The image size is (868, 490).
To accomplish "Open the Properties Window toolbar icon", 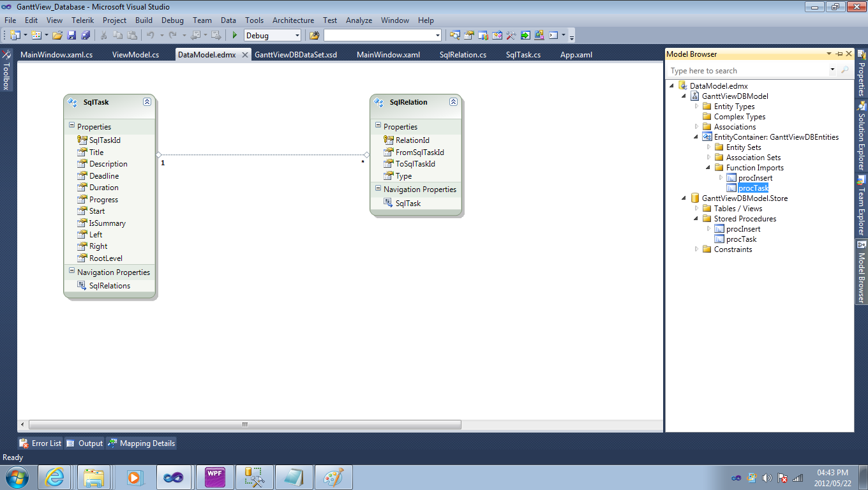I will pos(469,36).
